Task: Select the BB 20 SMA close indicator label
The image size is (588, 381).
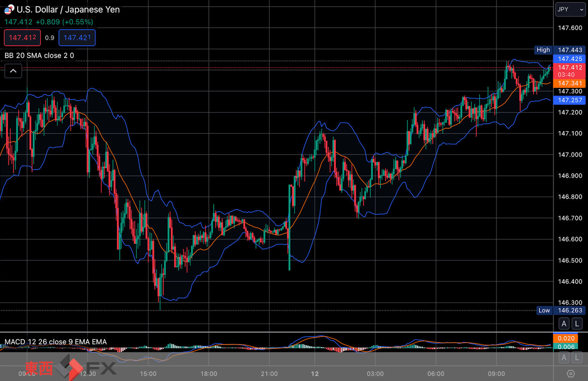Action: tap(39, 55)
